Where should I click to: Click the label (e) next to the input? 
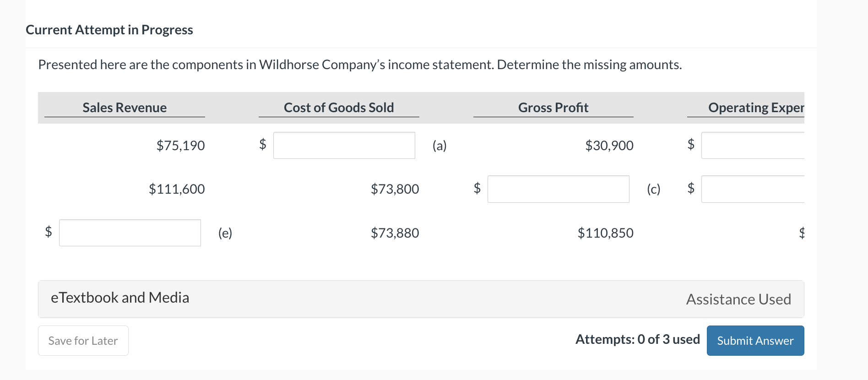[x=225, y=233]
